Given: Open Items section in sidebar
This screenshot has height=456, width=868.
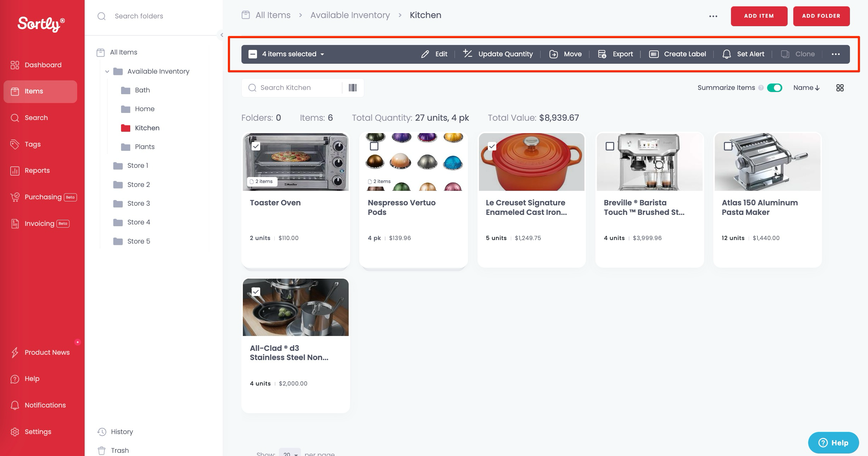Looking at the screenshot, I should click(40, 91).
